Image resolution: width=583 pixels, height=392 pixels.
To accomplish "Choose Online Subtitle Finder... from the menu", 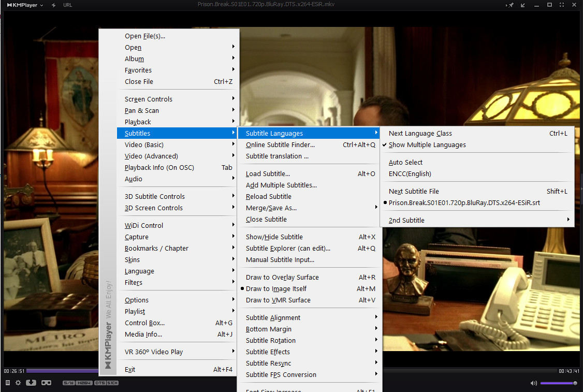I will [x=280, y=145].
